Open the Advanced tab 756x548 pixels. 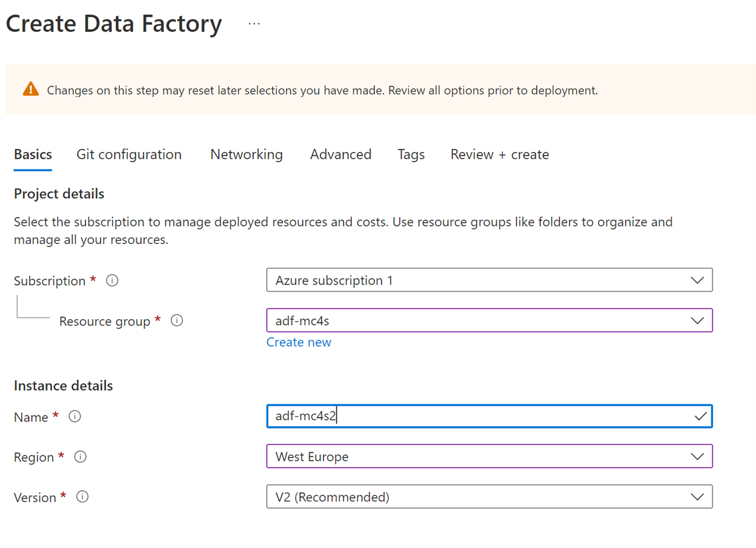340,154
